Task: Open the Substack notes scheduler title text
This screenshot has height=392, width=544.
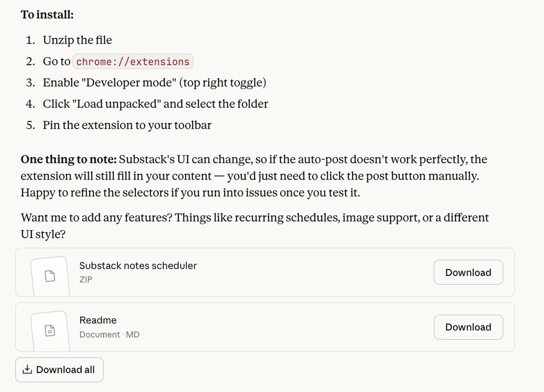Action: point(138,265)
